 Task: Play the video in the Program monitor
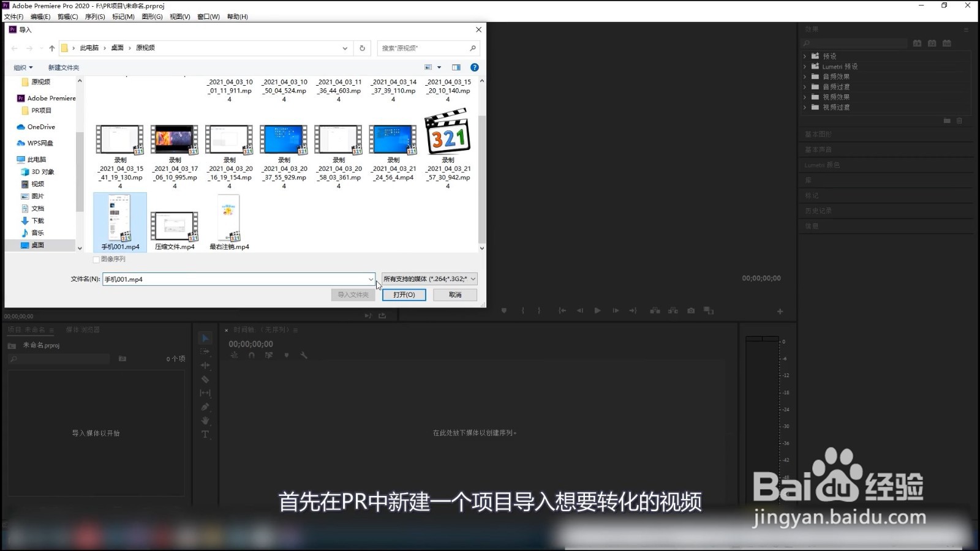[x=597, y=310]
